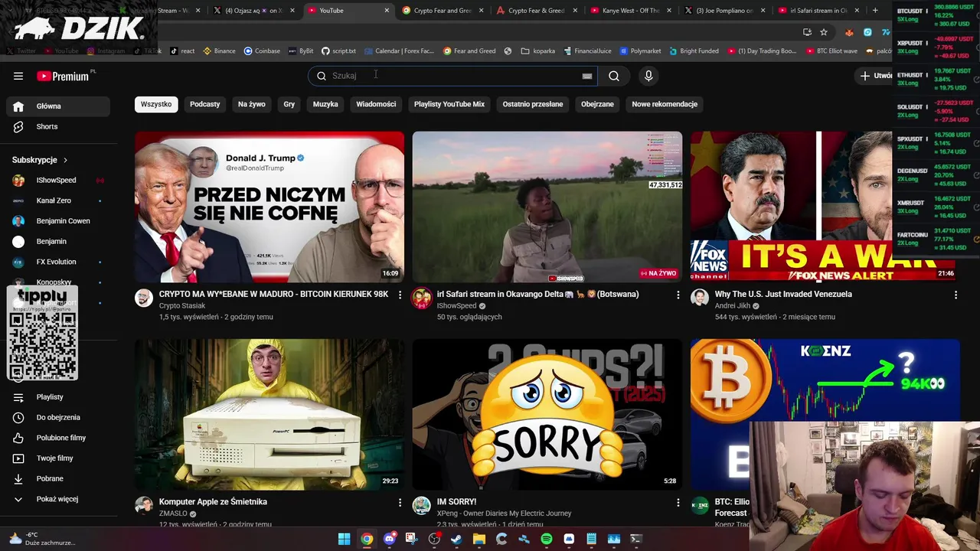Viewport: 980px width, 551px height.
Task: Open more options for Komputer Apple video
Action: click(400, 502)
